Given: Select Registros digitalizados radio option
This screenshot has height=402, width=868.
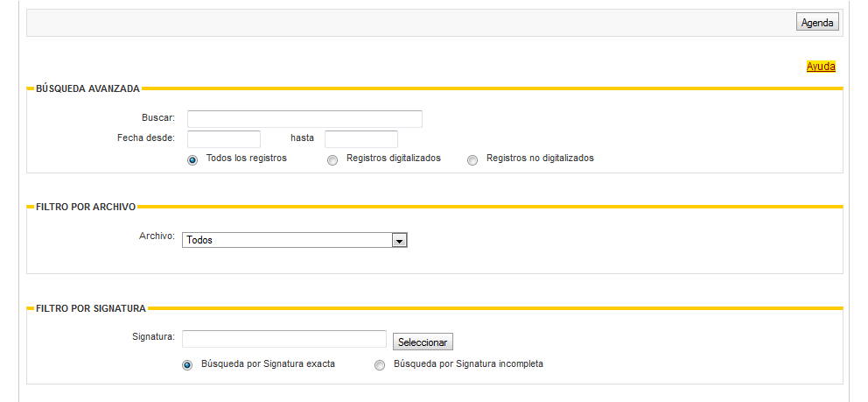Looking at the screenshot, I should pyautogui.click(x=332, y=160).
